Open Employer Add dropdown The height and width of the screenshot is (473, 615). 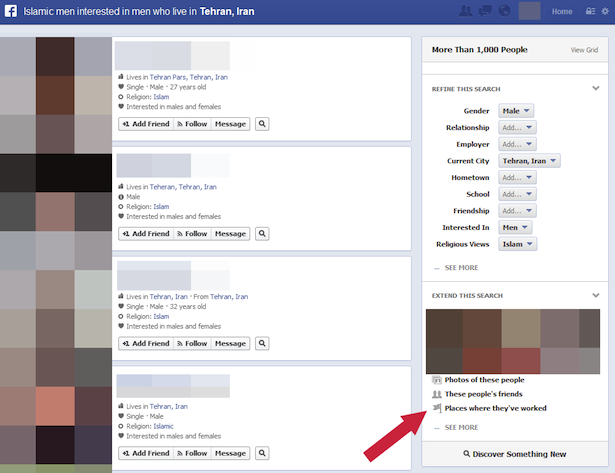point(517,144)
